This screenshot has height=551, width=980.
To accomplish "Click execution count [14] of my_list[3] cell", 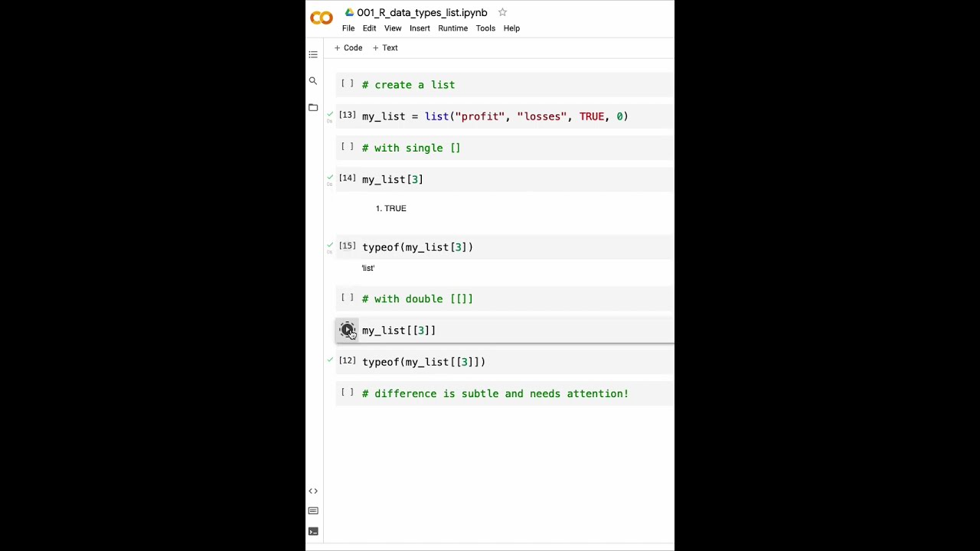I will tap(348, 178).
